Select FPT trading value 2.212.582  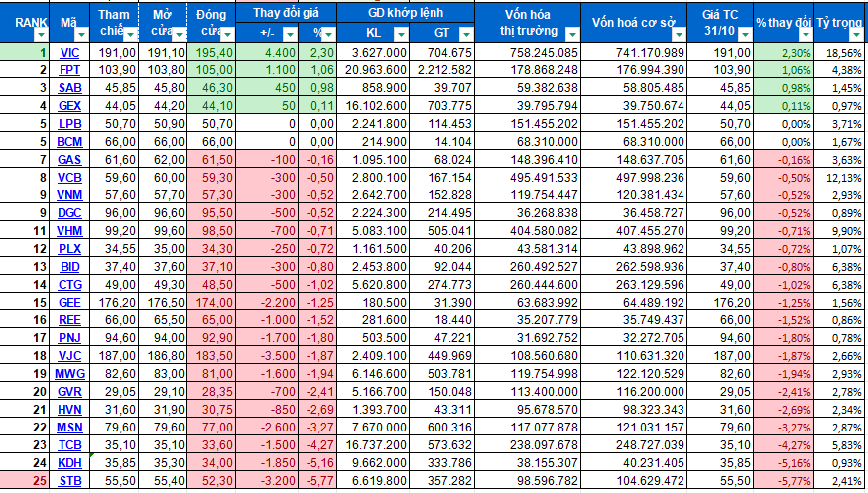441,70
